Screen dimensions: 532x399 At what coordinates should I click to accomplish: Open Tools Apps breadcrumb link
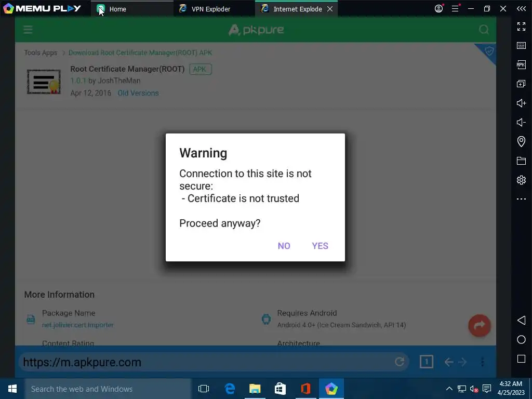point(41,52)
